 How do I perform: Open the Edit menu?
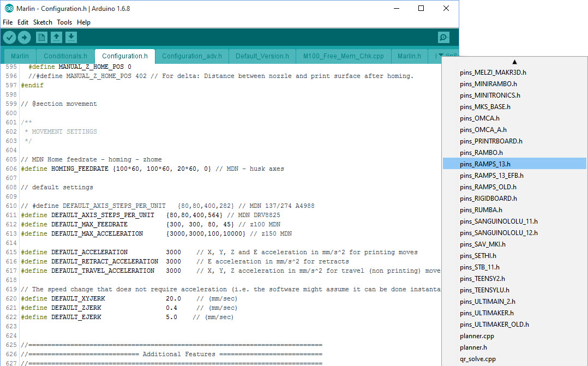coord(23,22)
